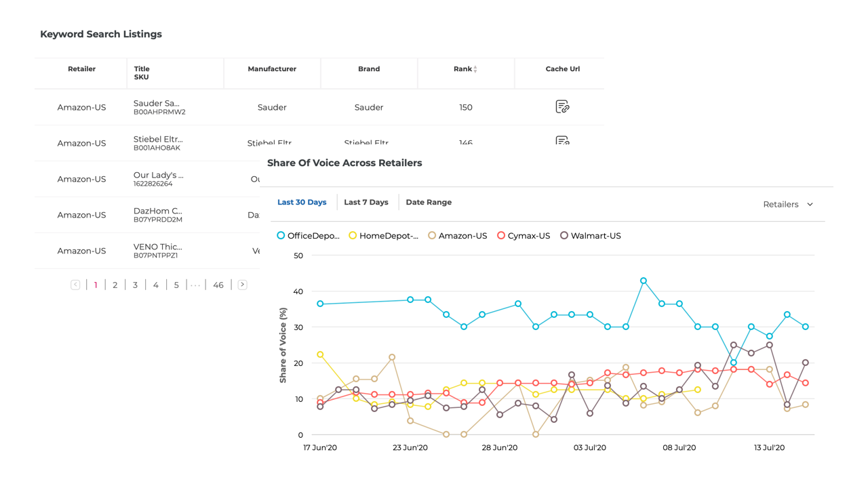Screen dimensions: 868x488
Task: Open Date Range tab
Action: [429, 202]
